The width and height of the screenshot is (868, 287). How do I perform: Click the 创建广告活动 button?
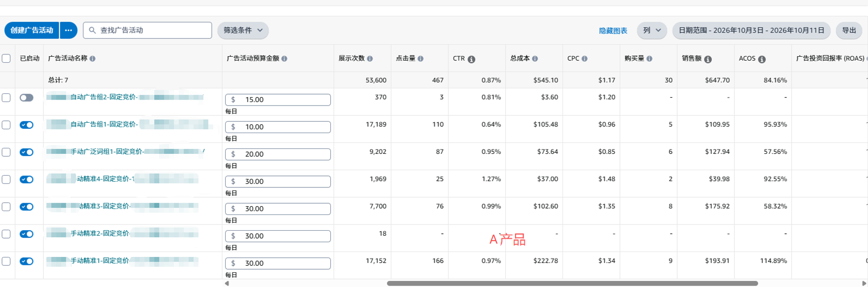(x=32, y=30)
